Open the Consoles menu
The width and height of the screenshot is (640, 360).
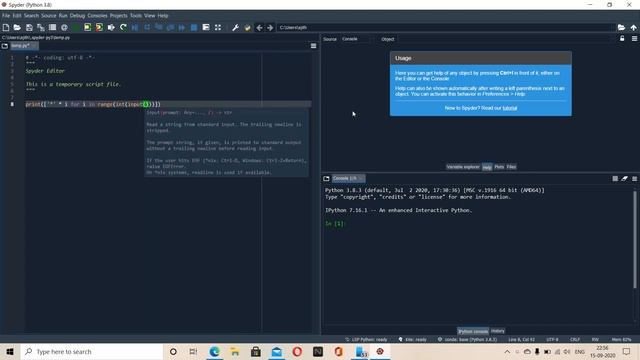point(97,16)
